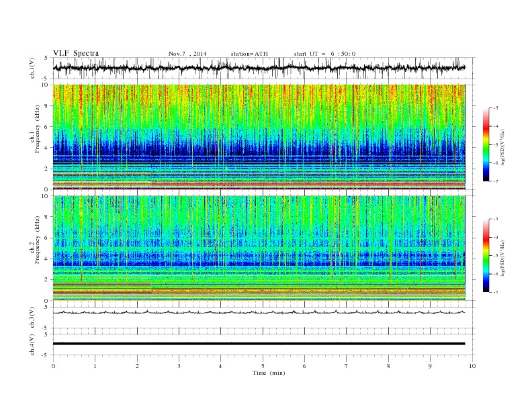532x411 pixels.
Task: Click the "ch.4(V)" axis label
Action: [x=32, y=345]
